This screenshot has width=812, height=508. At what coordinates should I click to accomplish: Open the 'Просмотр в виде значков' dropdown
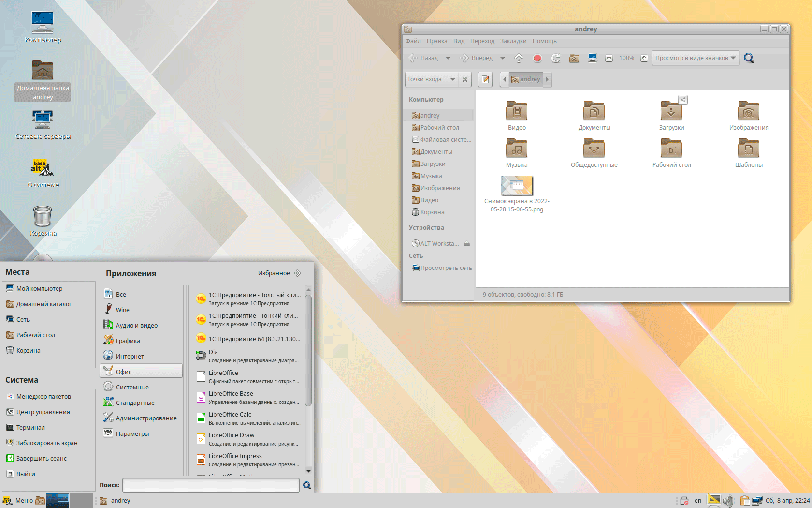(695, 58)
